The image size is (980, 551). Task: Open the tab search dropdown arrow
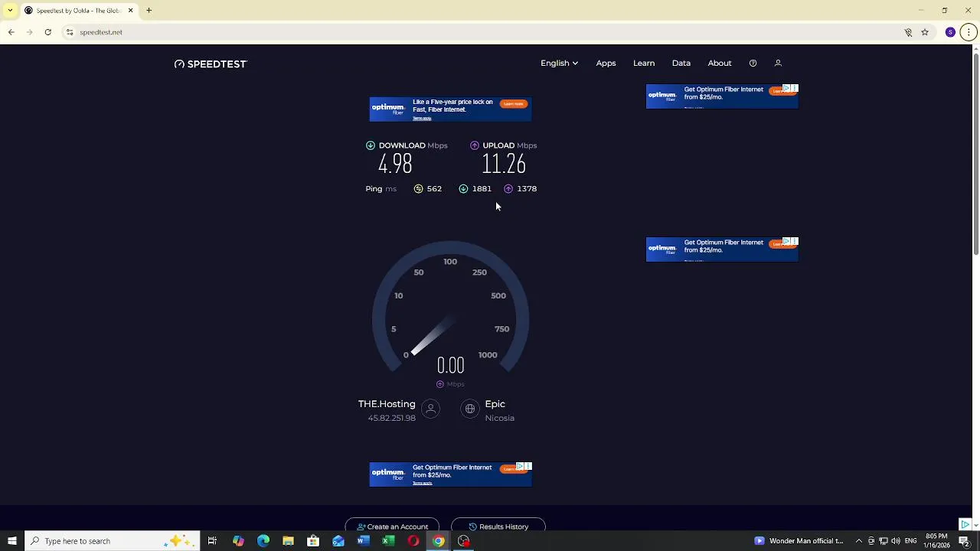pyautogui.click(x=10, y=11)
